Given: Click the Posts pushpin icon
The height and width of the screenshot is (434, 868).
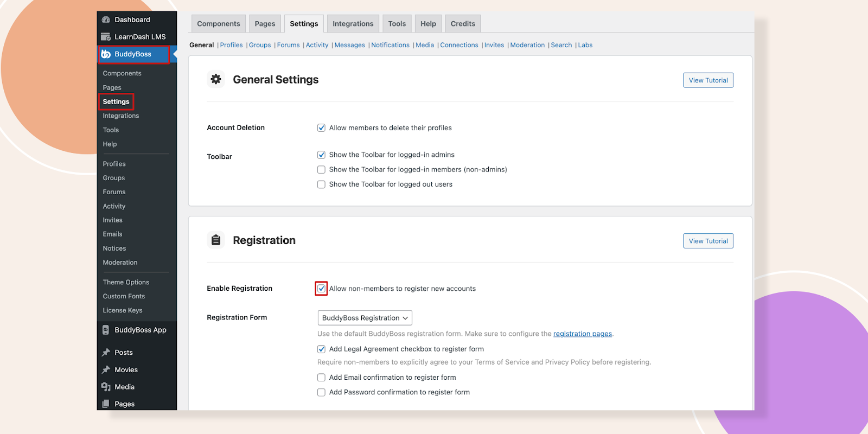Looking at the screenshot, I should (x=106, y=353).
